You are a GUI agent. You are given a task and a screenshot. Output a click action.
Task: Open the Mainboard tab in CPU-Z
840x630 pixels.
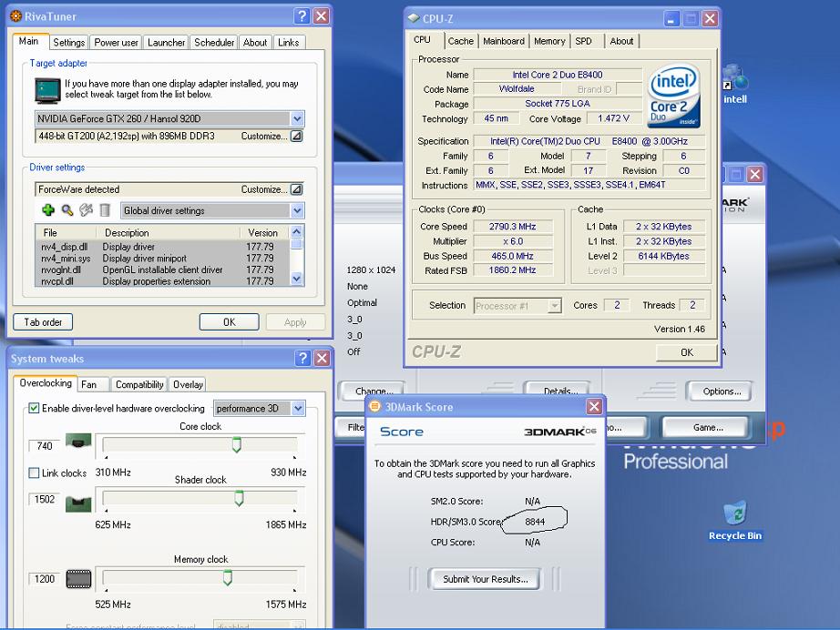tap(504, 41)
